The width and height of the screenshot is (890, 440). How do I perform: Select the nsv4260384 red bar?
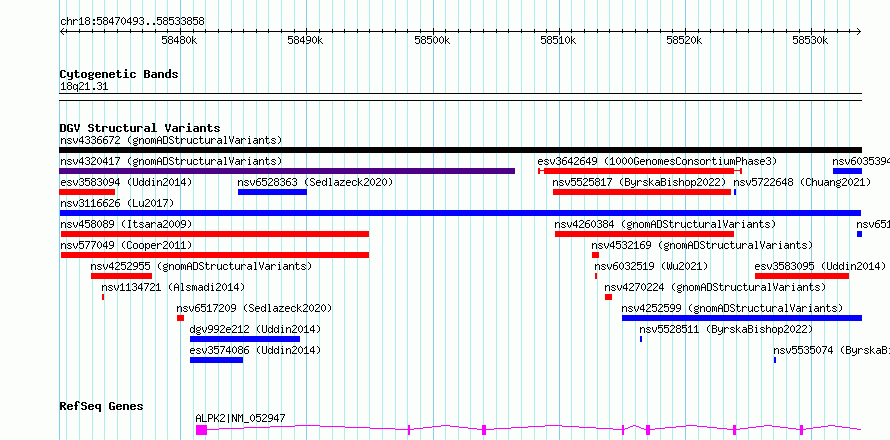coord(644,234)
